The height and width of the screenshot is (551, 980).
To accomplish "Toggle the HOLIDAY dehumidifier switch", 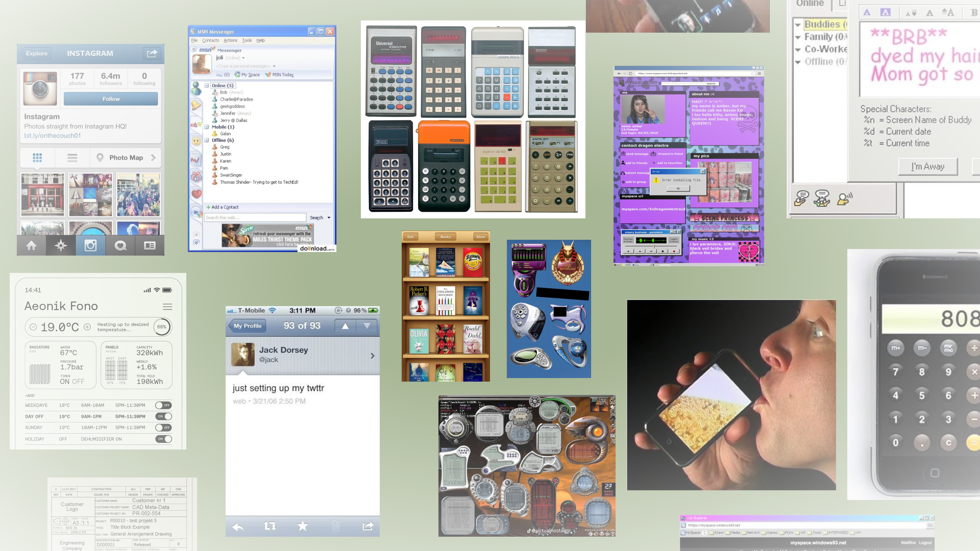I will tap(163, 439).
